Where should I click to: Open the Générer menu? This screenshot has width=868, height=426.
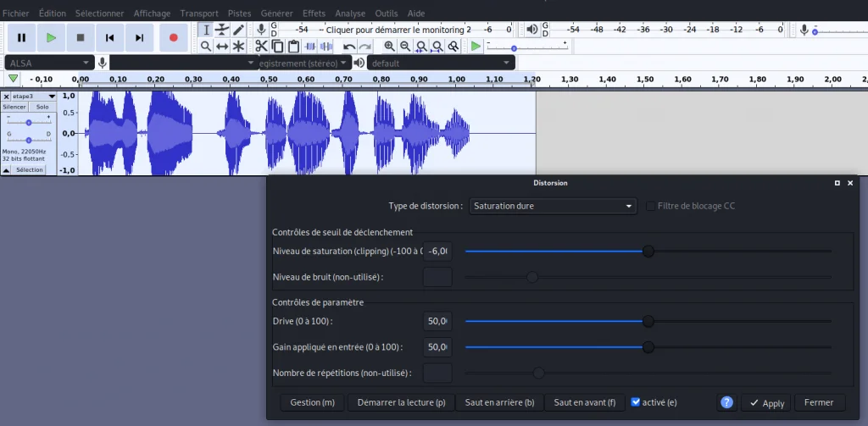point(277,14)
